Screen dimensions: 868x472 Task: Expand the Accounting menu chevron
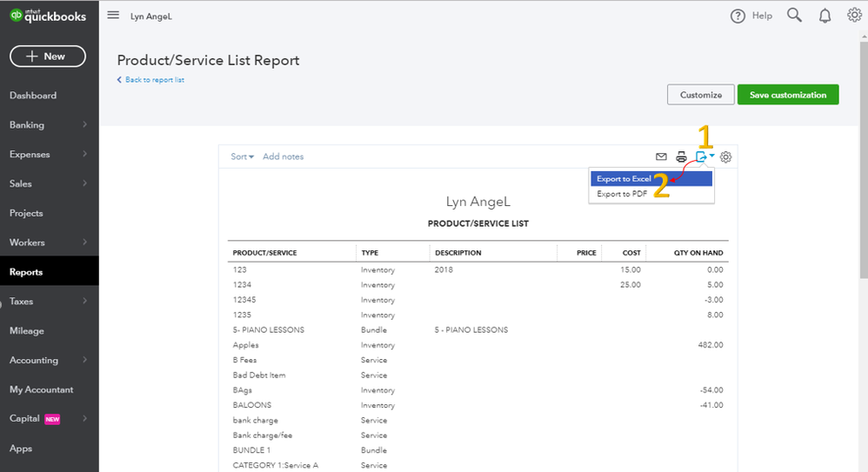point(84,360)
